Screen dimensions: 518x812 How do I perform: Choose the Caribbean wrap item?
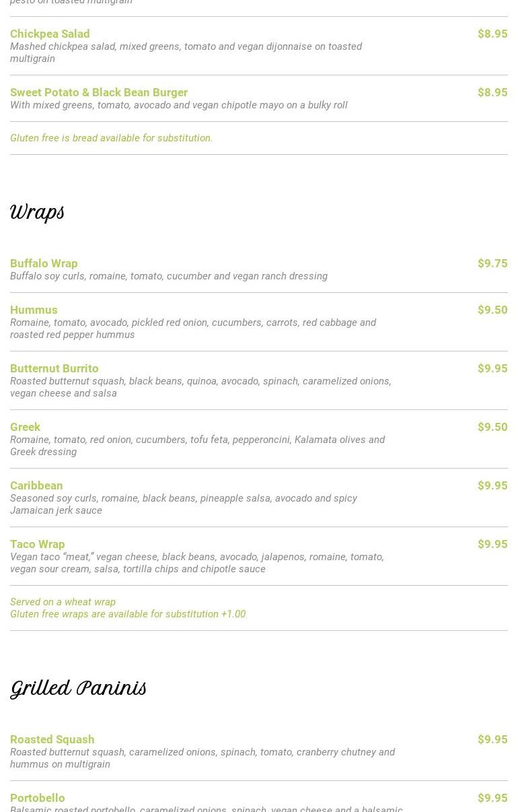click(x=36, y=485)
